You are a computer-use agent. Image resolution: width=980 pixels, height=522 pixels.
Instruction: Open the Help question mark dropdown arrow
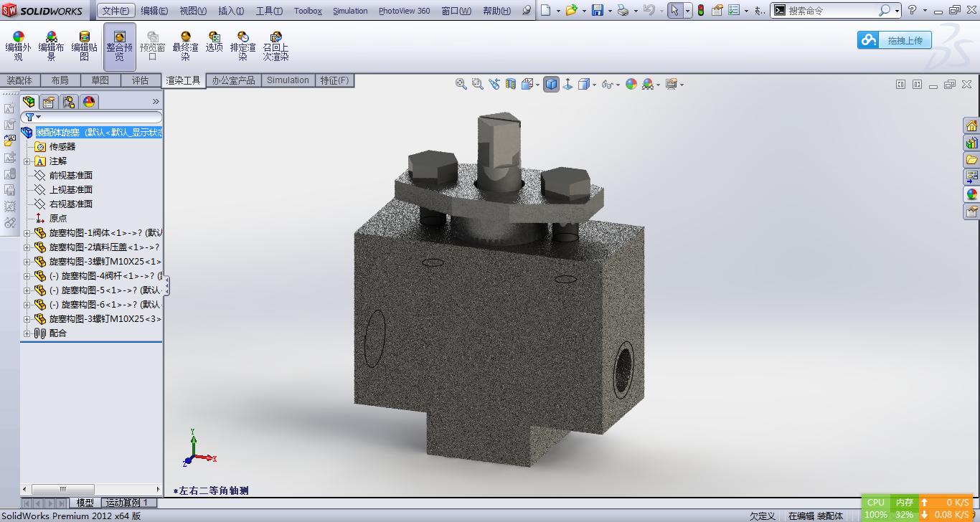click(x=925, y=11)
